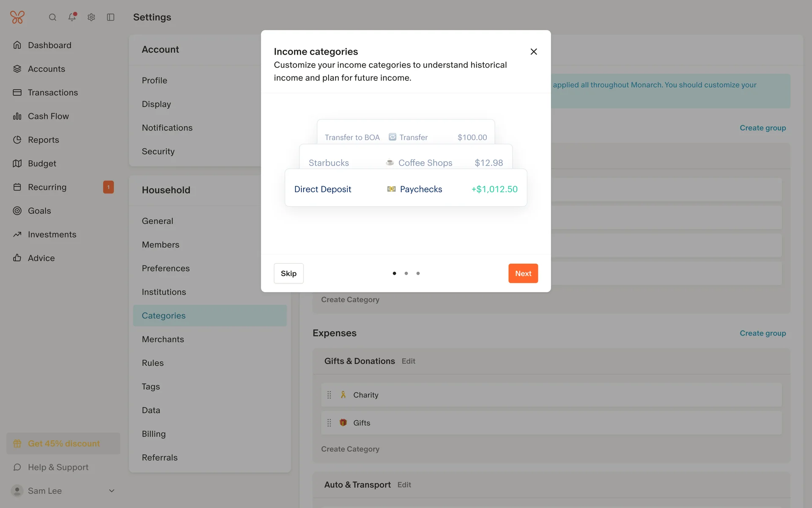Click the settings gear icon

pyautogui.click(x=91, y=17)
